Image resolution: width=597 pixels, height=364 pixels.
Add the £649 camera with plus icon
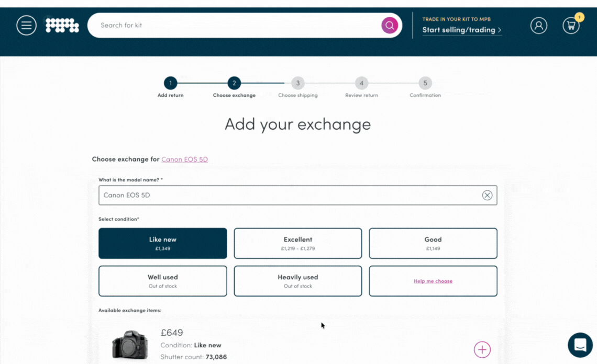pos(482,349)
